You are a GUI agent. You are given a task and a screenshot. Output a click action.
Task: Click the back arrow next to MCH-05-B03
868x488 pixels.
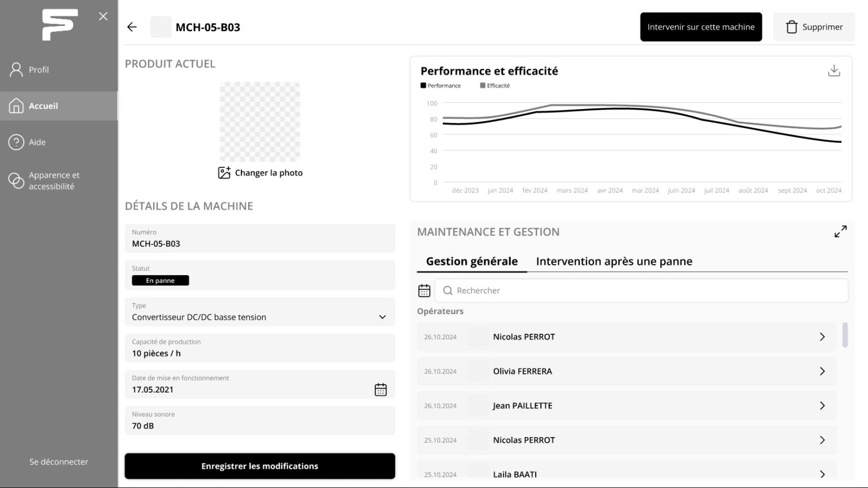point(132,27)
